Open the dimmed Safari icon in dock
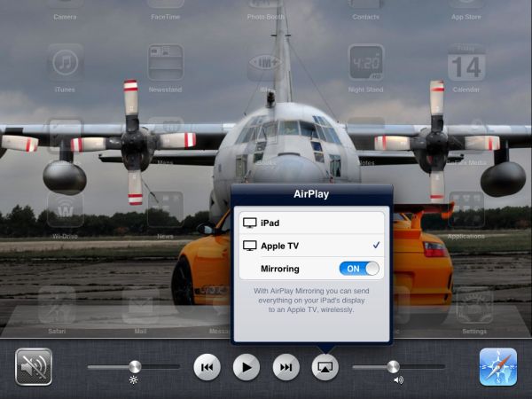Viewport: 532px width, 399px height. coord(57,305)
